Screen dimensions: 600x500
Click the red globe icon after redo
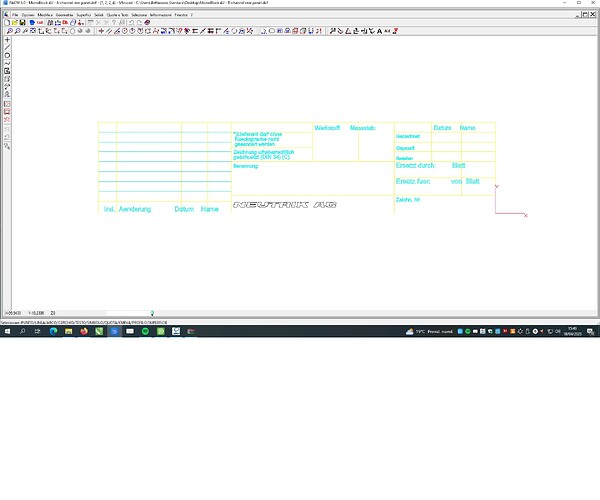coord(147,23)
